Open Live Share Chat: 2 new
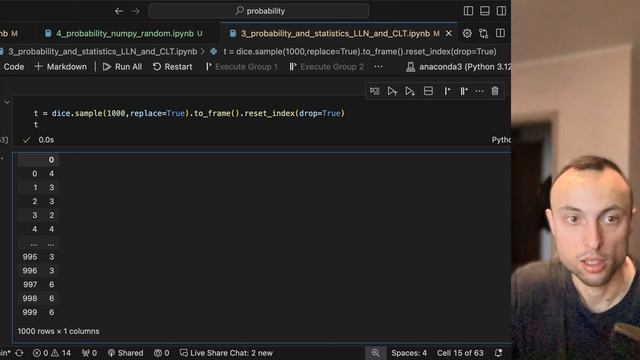 226,353
